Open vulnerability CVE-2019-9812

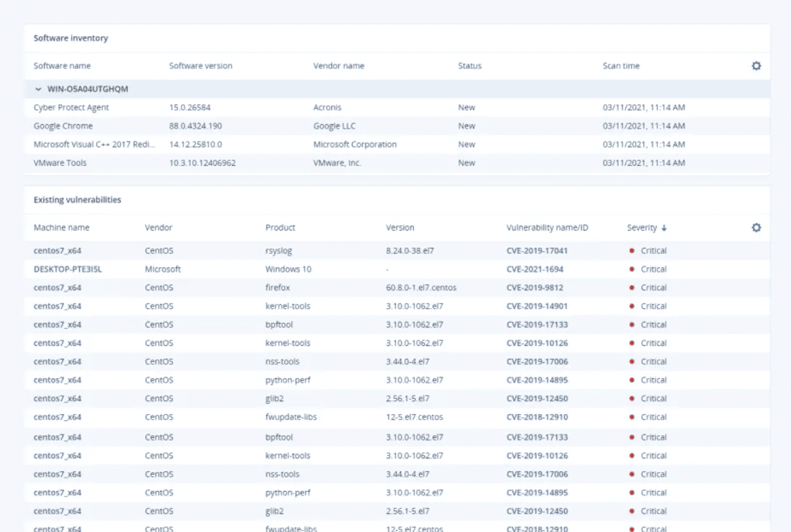[x=535, y=288]
